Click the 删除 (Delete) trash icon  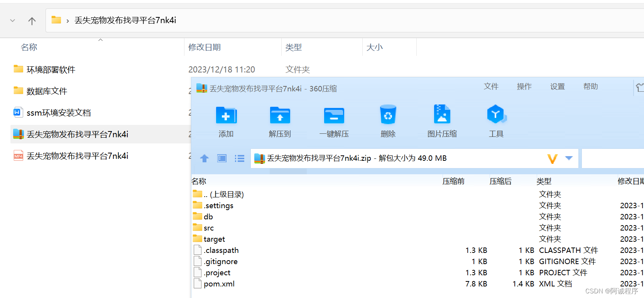coord(388,114)
